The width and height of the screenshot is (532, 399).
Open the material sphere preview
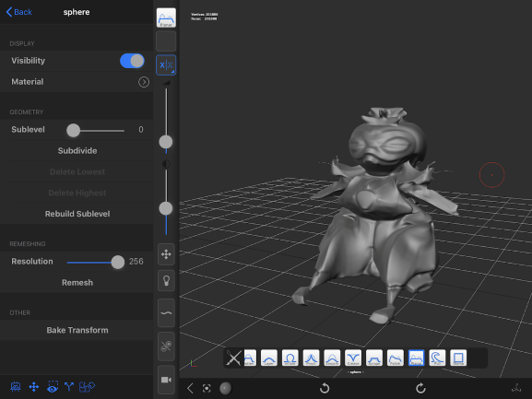coord(225,389)
